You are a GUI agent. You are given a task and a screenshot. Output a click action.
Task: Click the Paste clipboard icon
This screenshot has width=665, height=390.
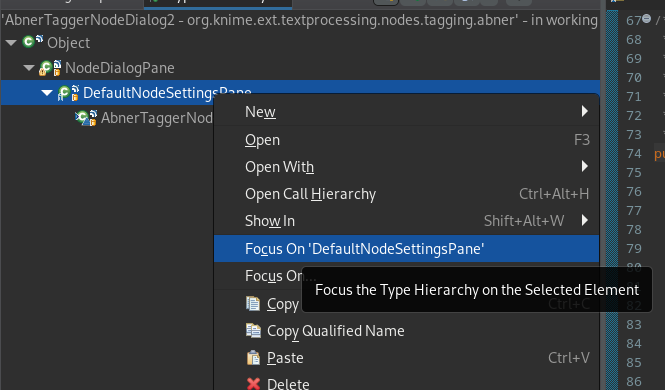253,357
